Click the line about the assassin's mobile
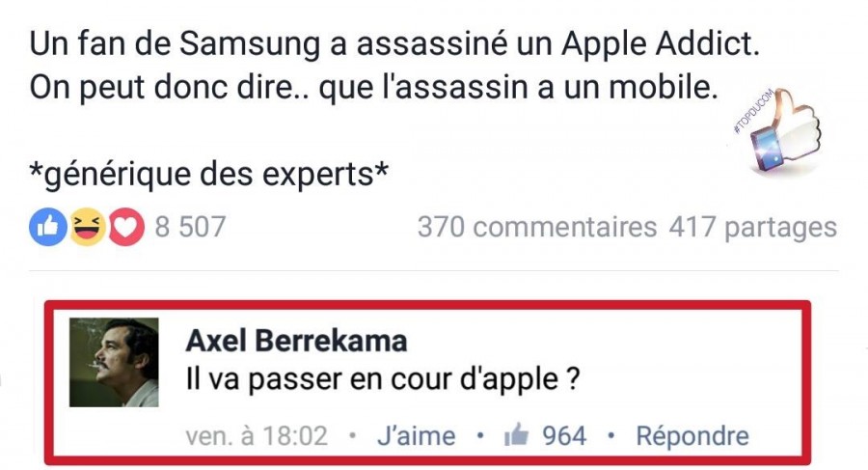The height and width of the screenshot is (470, 868). point(373,88)
